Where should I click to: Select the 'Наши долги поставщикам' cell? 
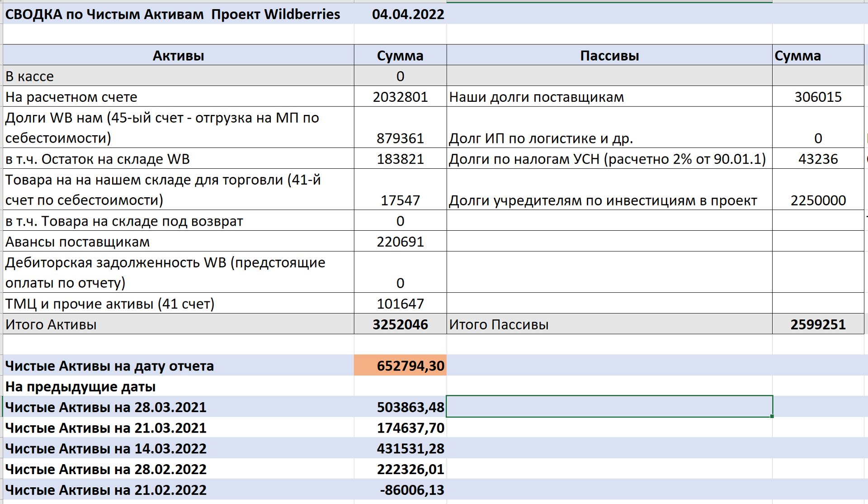(609, 97)
